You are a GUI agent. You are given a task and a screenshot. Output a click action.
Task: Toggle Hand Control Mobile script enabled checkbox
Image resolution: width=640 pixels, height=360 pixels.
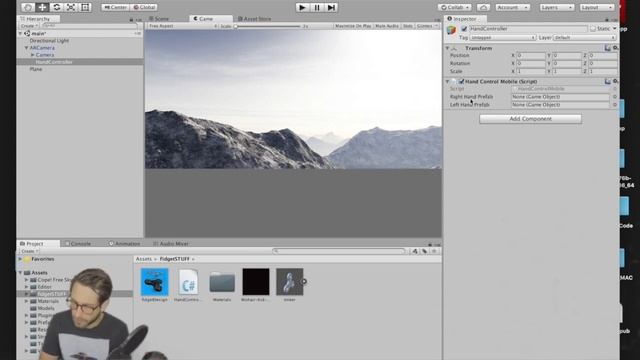(x=461, y=81)
